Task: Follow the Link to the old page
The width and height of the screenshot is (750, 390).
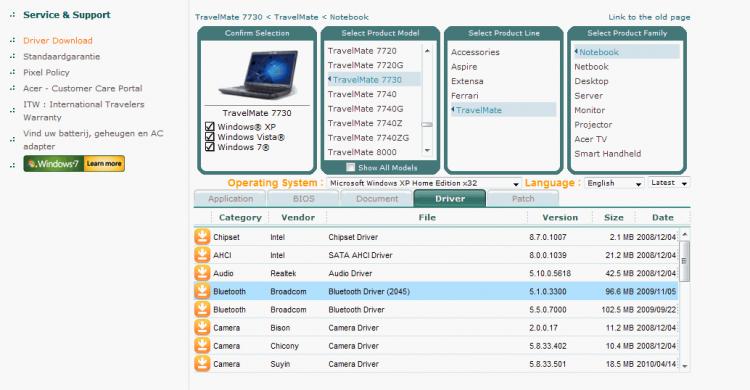Action: point(649,17)
